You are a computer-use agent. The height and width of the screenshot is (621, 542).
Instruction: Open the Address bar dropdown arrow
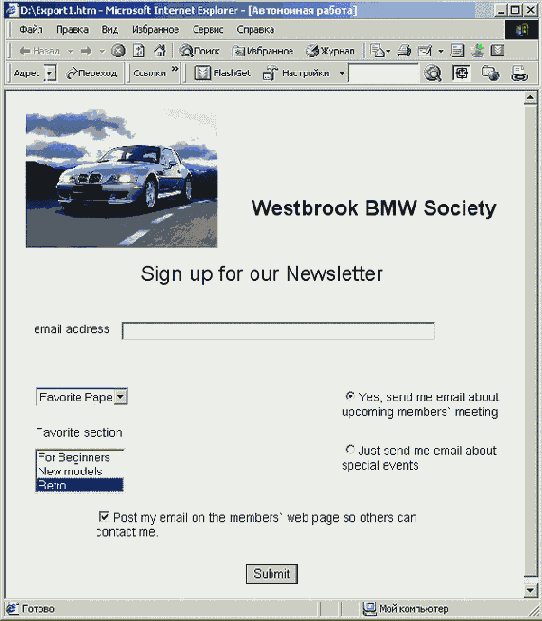(49, 73)
